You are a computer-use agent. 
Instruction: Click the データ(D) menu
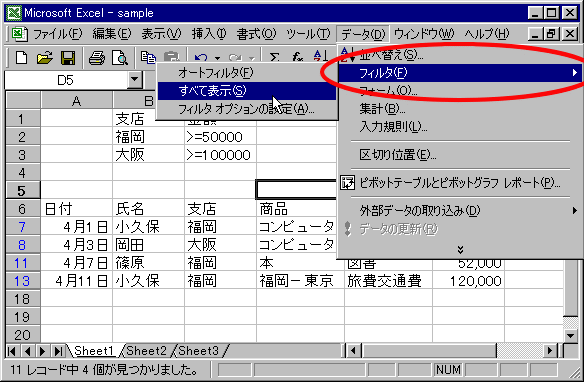click(363, 34)
